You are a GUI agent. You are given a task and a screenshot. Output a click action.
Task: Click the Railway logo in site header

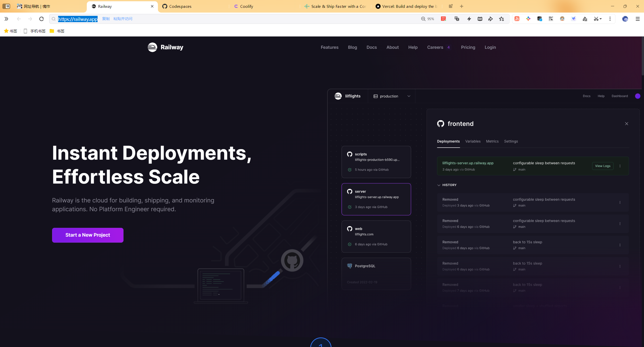click(x=165, y=47)
